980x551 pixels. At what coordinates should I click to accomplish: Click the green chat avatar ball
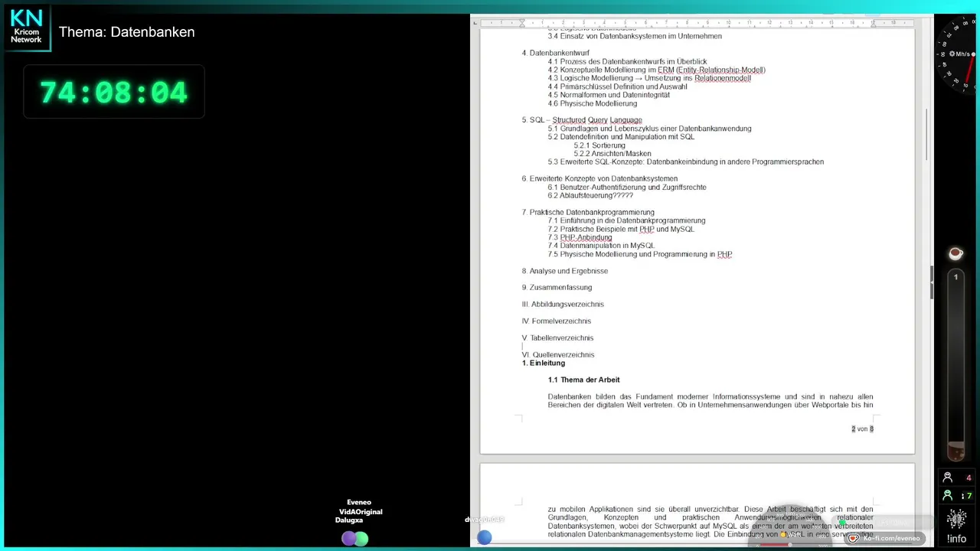point(361,539)
